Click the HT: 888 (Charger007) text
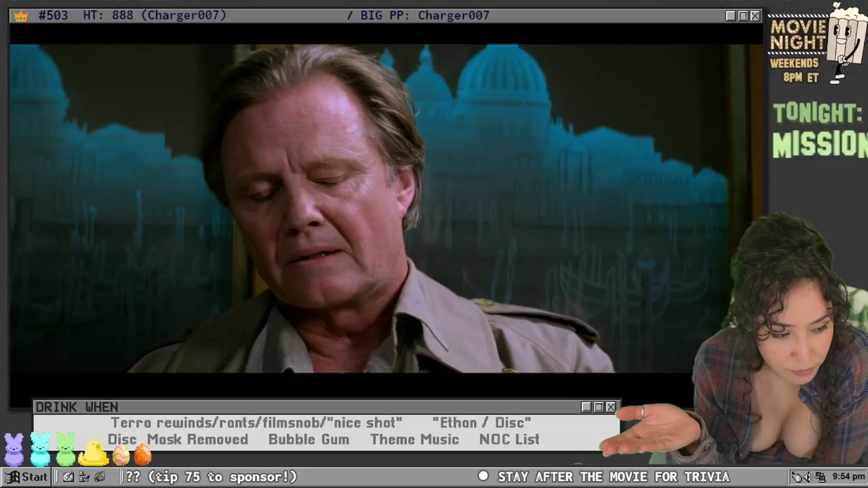The image size is (868, 488). 155,15
